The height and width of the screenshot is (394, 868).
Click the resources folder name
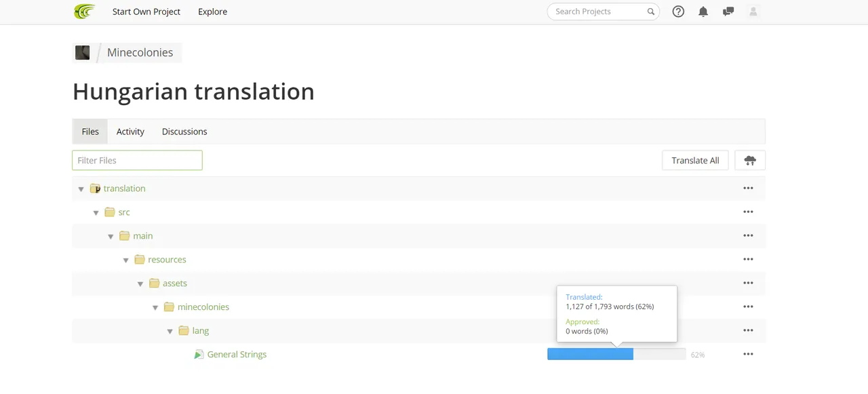167,260
